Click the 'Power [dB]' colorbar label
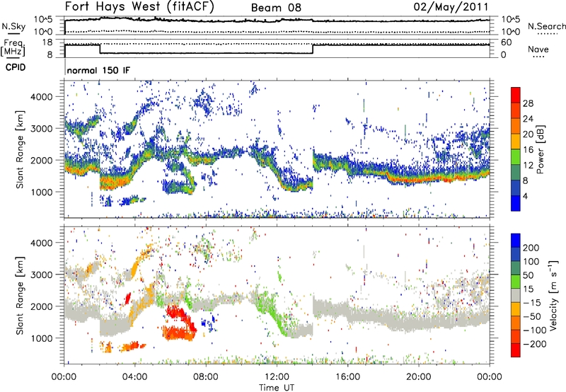Screen dimensions: 566x392 tap(540, 149)
